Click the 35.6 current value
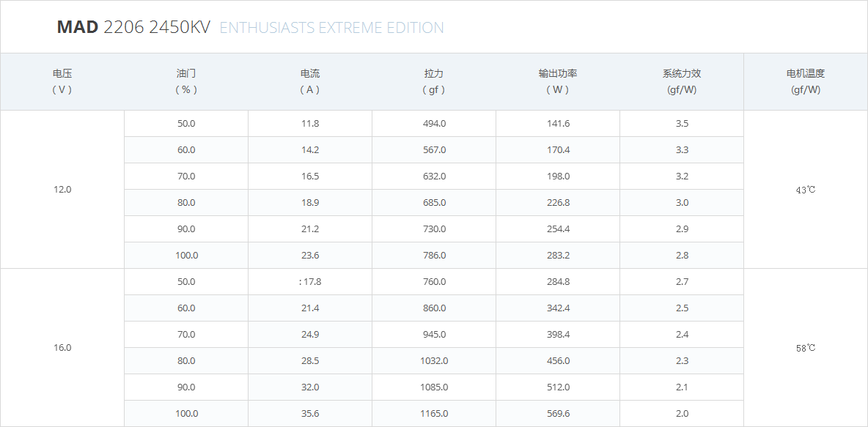The width and height of the screenshot is (868, 427). click(310, 413)
